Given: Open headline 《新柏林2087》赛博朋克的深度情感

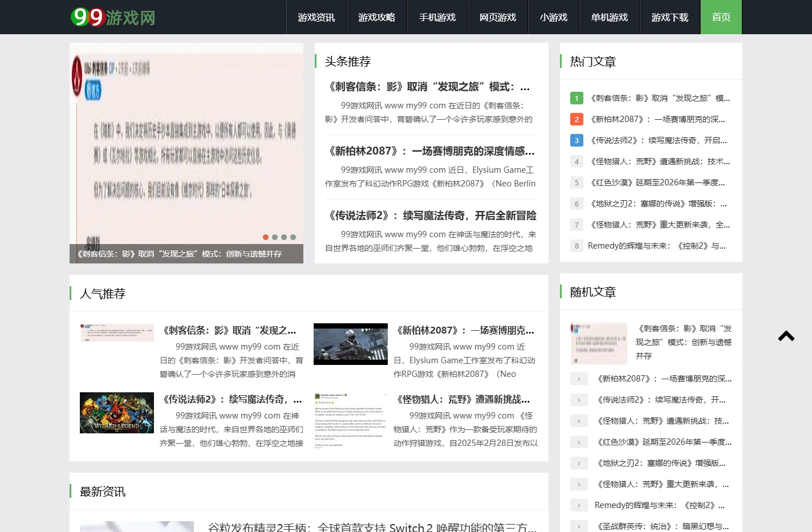Looking at the screenshot, I should [x=432, y=151].
